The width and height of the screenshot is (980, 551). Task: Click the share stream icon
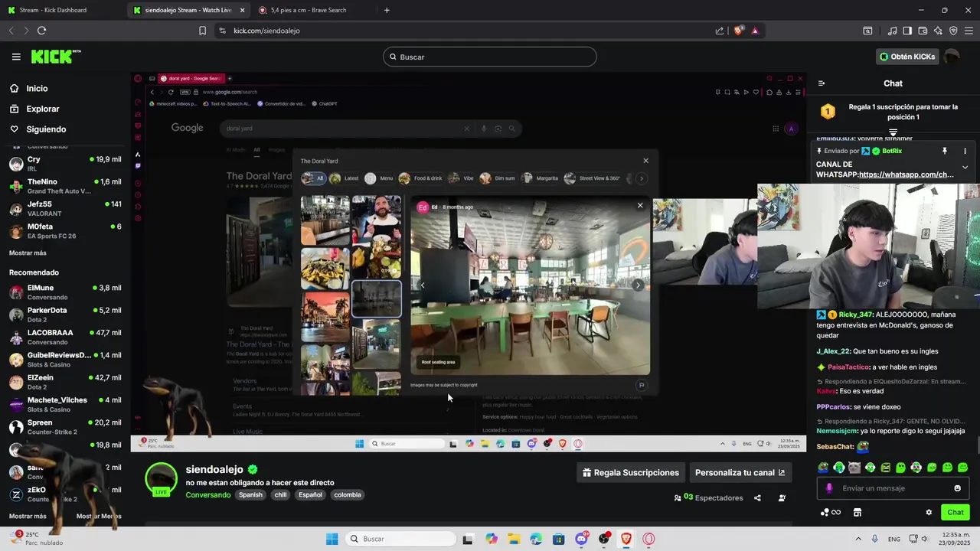tap(757, 498)
